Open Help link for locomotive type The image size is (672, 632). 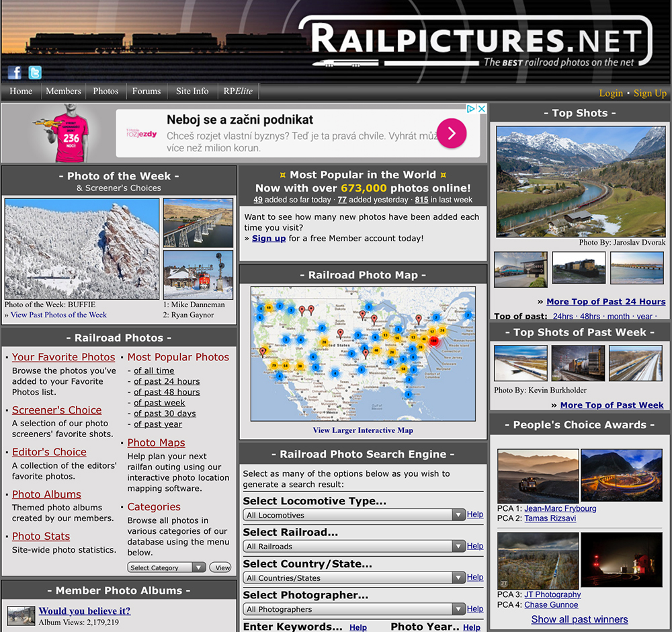[x=475, y=514]
